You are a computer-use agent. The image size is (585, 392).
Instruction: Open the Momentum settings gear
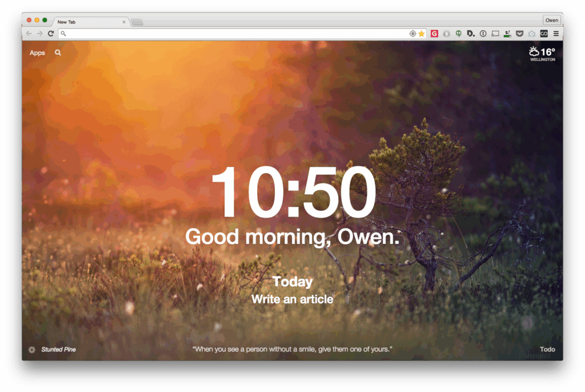coord(32,350)
